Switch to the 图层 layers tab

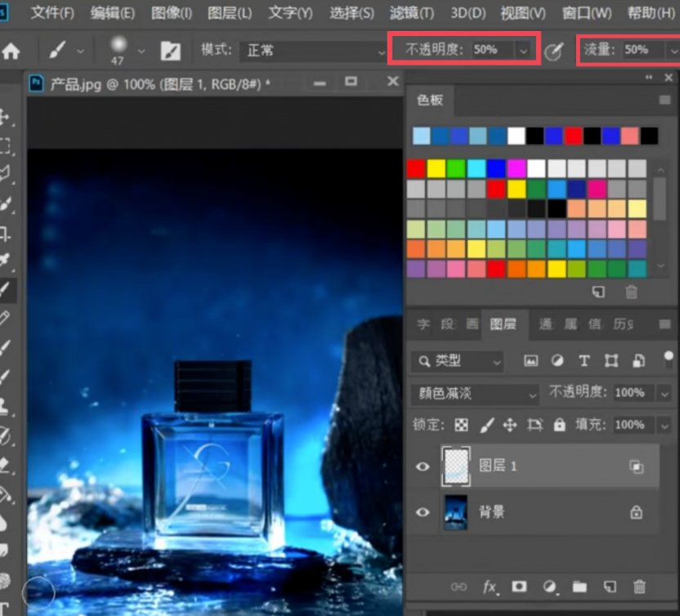coord(503,324)
